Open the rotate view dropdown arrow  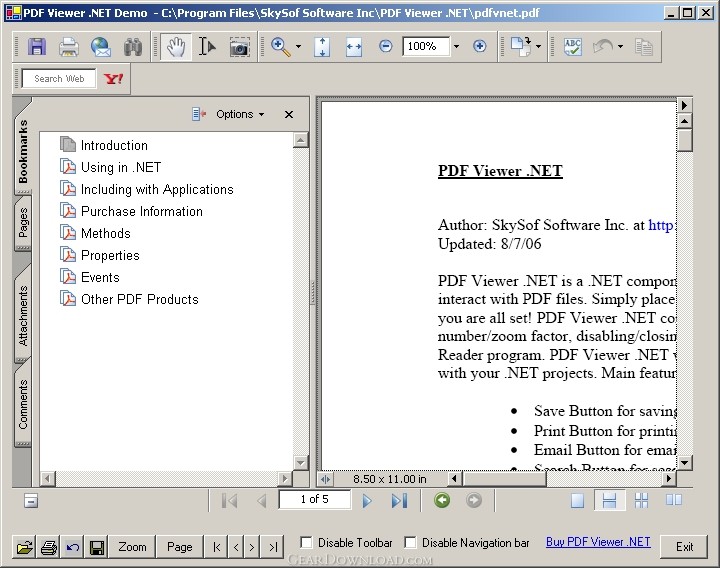(x=538, y=46)
